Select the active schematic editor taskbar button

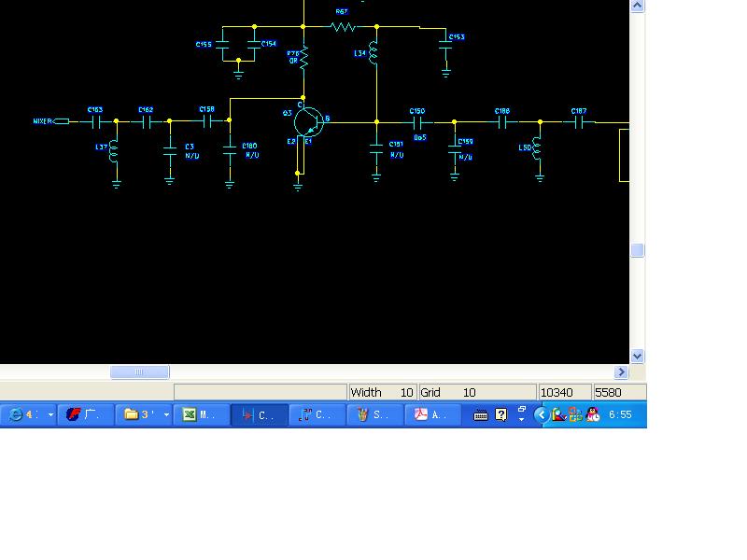click(260, 414)
